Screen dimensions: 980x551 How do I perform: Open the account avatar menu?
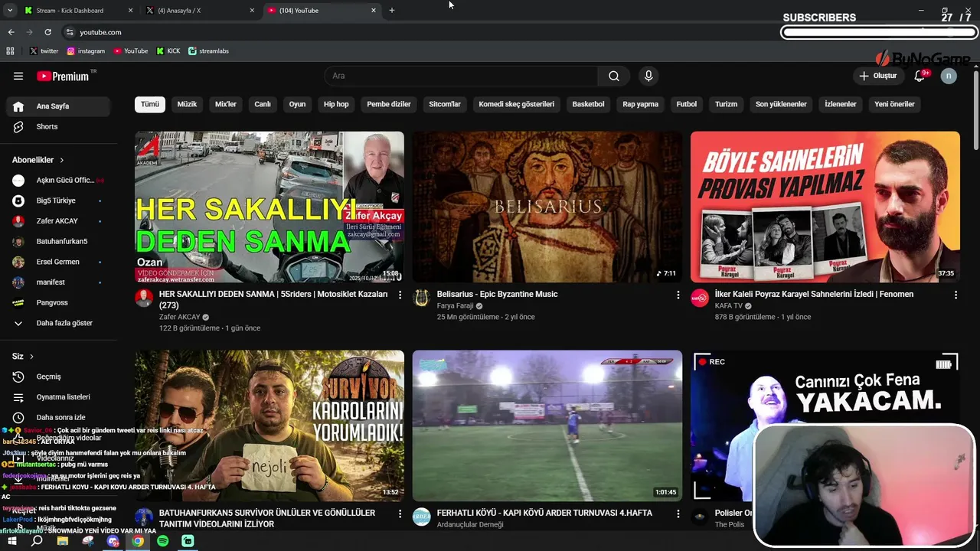pos(949,76)
